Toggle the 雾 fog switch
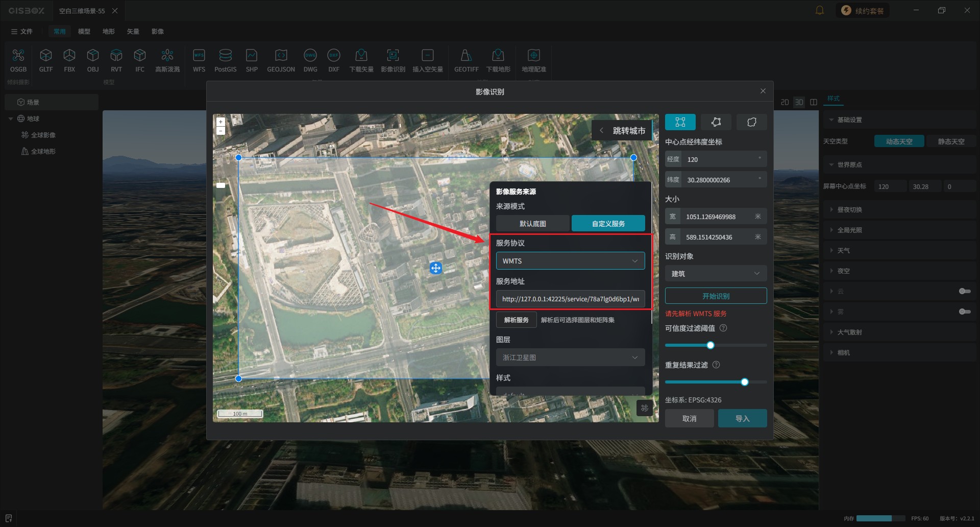The height and width of the screenshot is (527, 980). (x=965, y=312)
